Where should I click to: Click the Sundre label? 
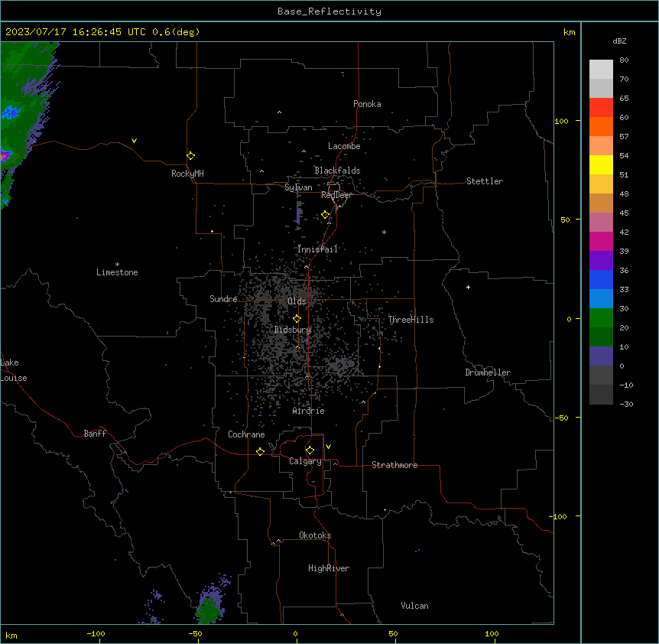point(223,299)
